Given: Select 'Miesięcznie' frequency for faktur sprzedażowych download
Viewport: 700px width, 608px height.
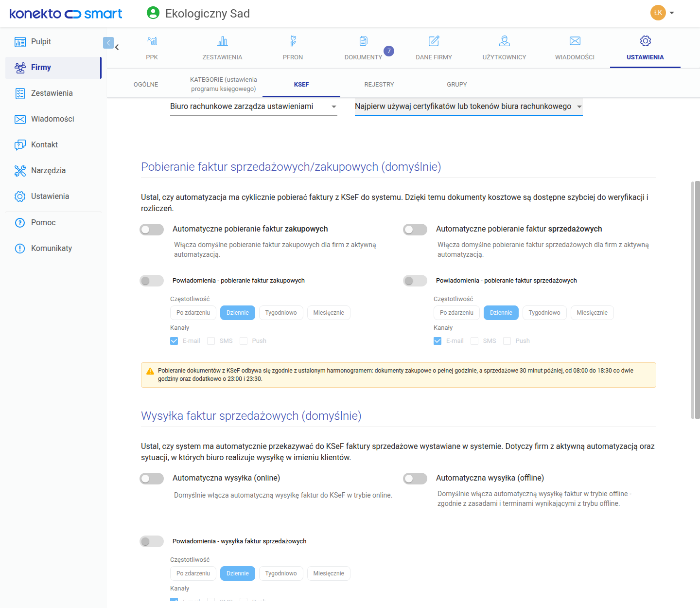Looking at the screenshot, I should (592, 313).
